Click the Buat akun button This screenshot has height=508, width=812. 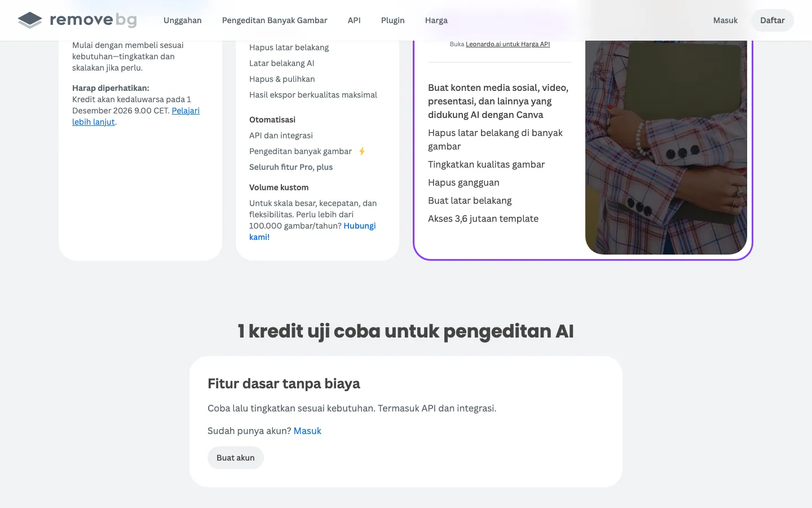[x=236, y=458]
